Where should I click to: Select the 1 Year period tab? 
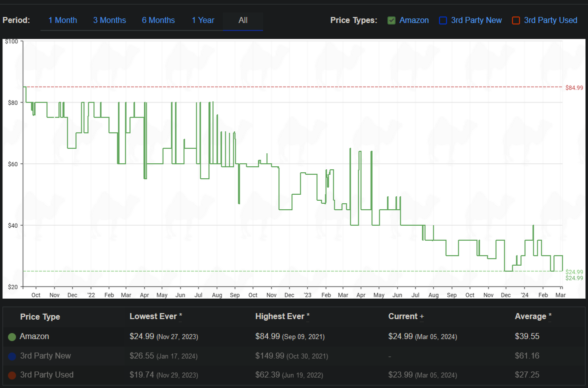203,20
